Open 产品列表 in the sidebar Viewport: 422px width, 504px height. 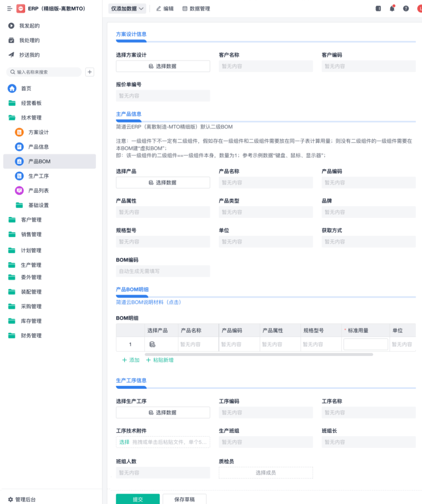point(38,191)
